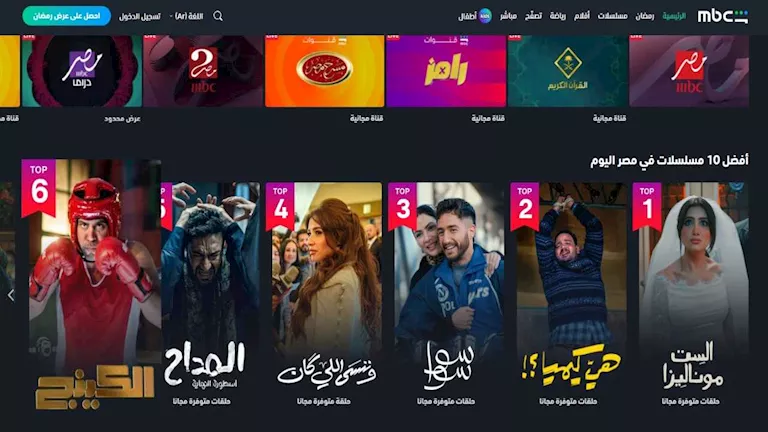768x432 pixels.
Task: Open the Ramez channel tile
Action: (x=446, y=71)
